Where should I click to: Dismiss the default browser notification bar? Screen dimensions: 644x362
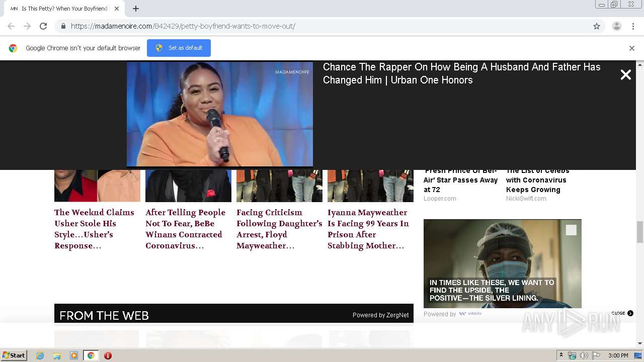[632, 48]
